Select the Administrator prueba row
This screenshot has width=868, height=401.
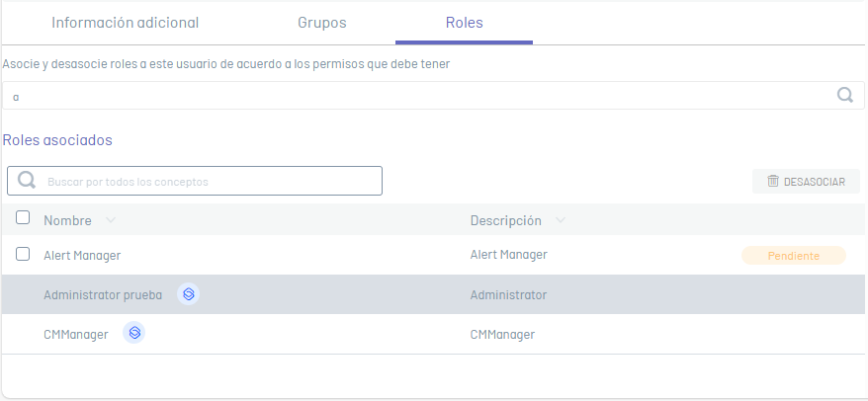(x=433, y=294)
